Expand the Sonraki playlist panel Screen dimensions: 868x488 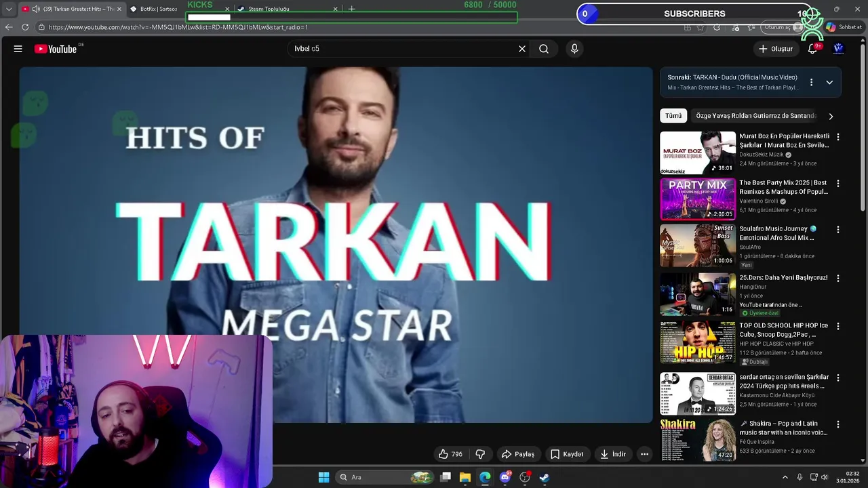click(829, 83)
